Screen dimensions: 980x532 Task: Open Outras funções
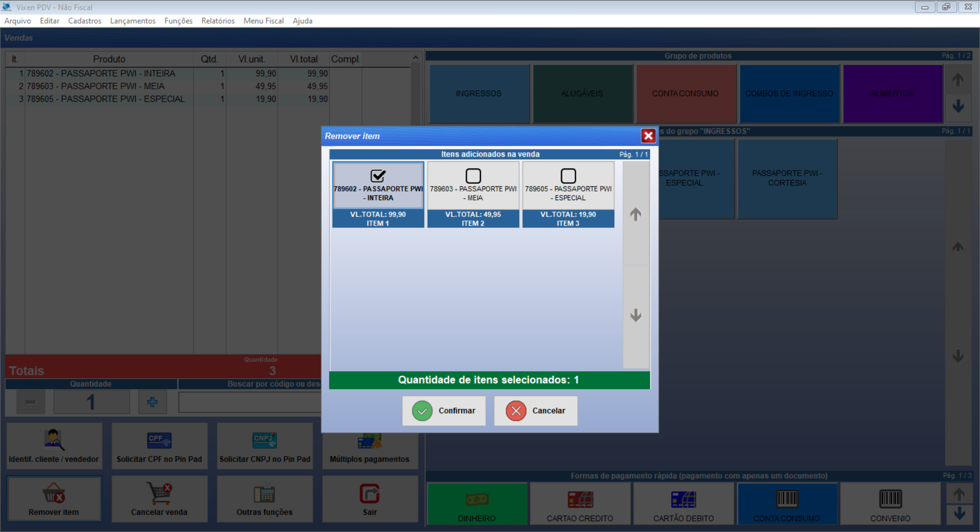point(264,499)
